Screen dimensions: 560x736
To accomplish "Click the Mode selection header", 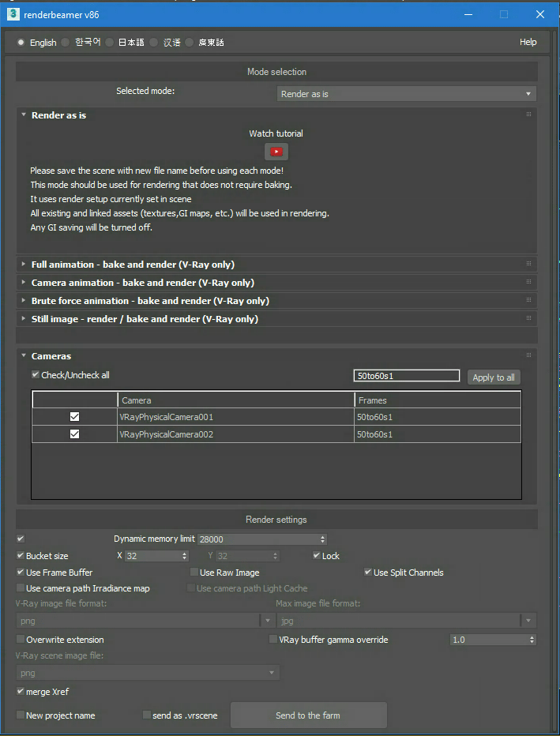I will coord(277,72).
